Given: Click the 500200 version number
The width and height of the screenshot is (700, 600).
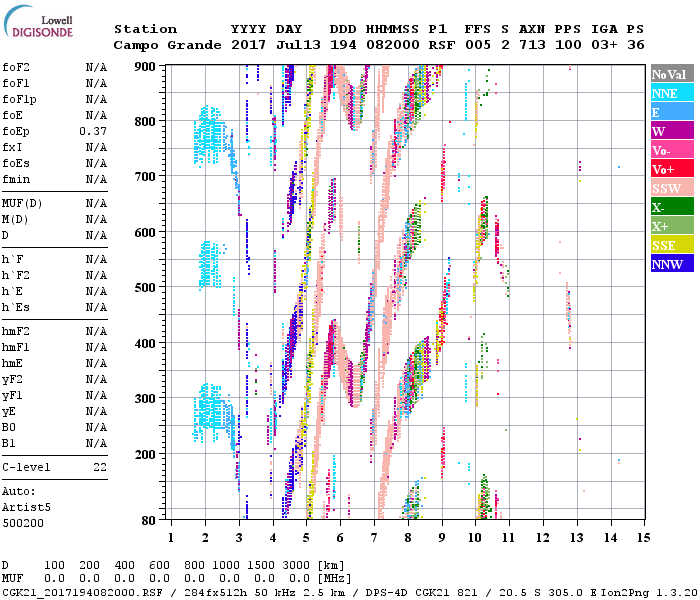Looking at the screenshot, I should point(23,523).
